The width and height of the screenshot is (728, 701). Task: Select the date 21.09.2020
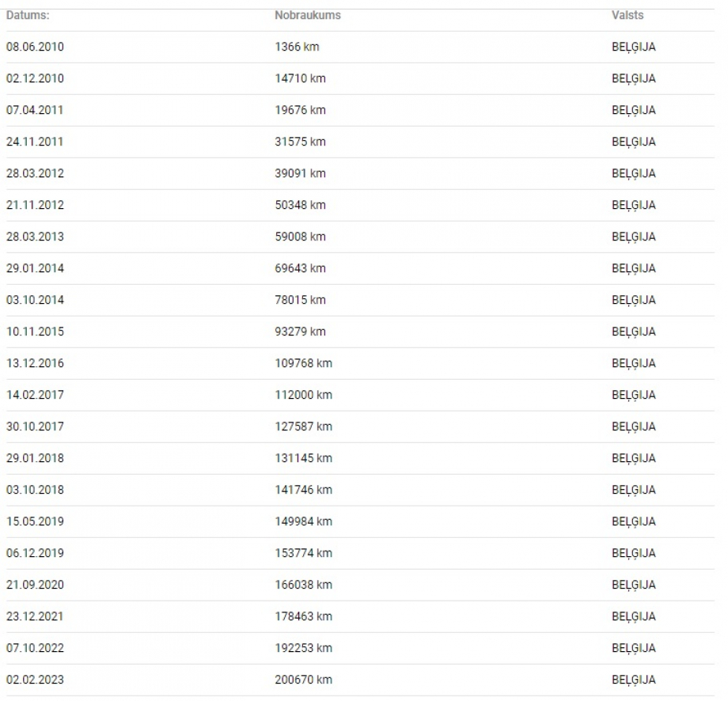pos(35,585)
